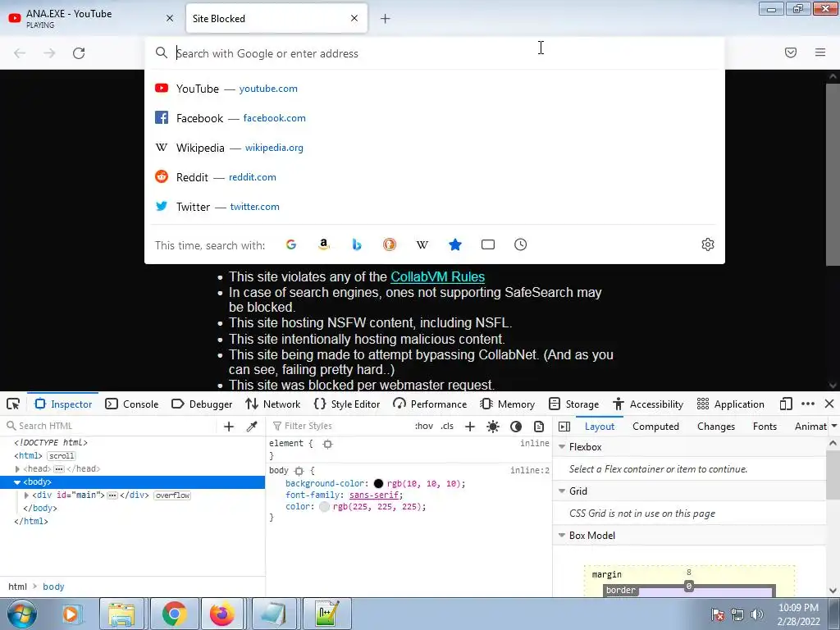Image resolution: width=840 pixels, height=630 pixels.
Task: Activate the element picker tool
Action: pyautogui.click(x=13, y=404)
